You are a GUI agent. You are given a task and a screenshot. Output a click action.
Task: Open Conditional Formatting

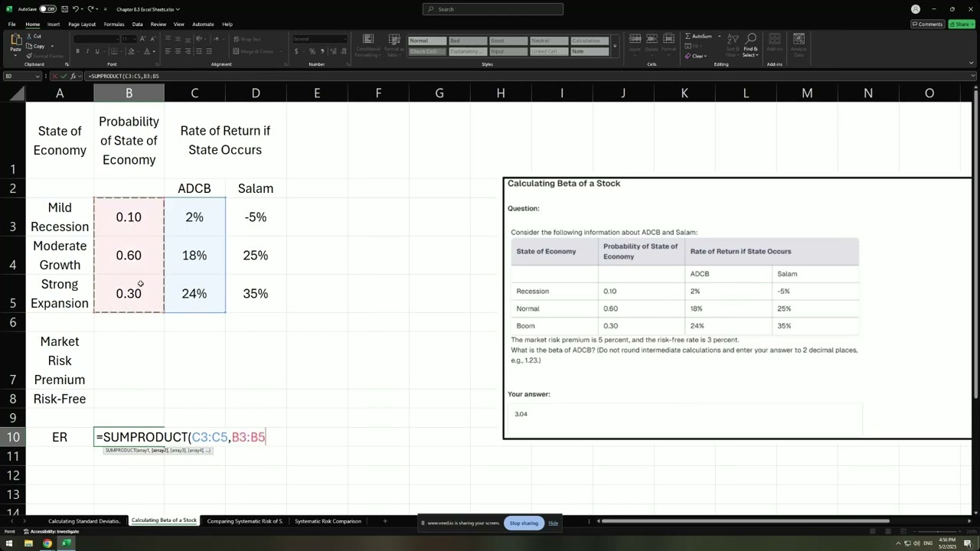click(x=367, y=45)
